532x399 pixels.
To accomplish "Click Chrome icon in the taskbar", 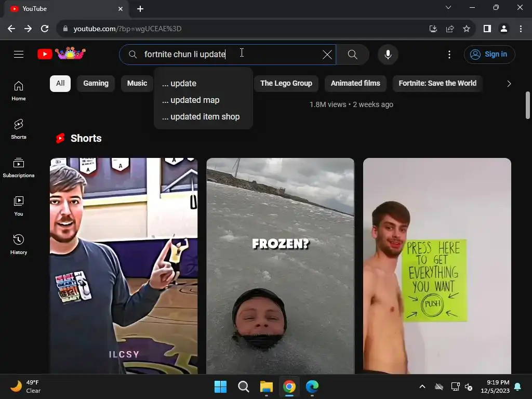I will click(x=289, y=387).
